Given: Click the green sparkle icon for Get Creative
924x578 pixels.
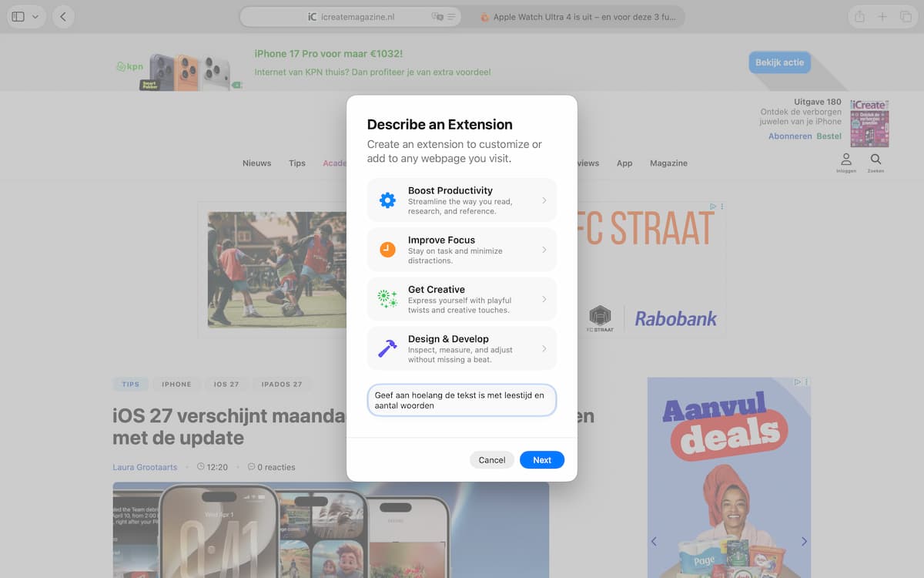Looking at the screenshot, I should [387, 299].
